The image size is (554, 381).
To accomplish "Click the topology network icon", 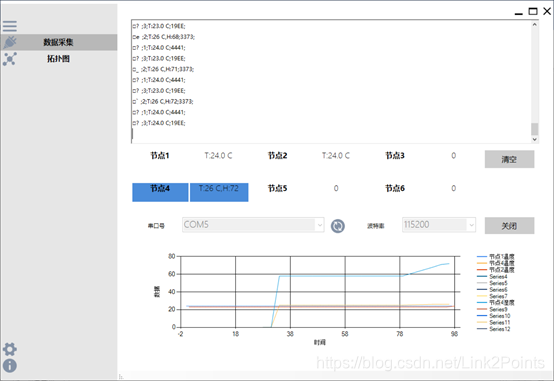I will (x=10, y=59).
